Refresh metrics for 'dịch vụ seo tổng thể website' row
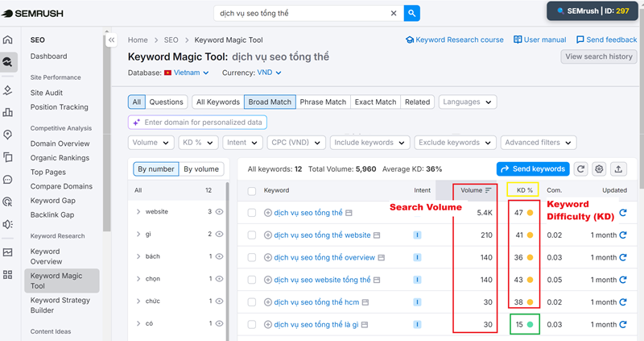The width and height of the screenshot is (644, 341). tap(623, 235)
